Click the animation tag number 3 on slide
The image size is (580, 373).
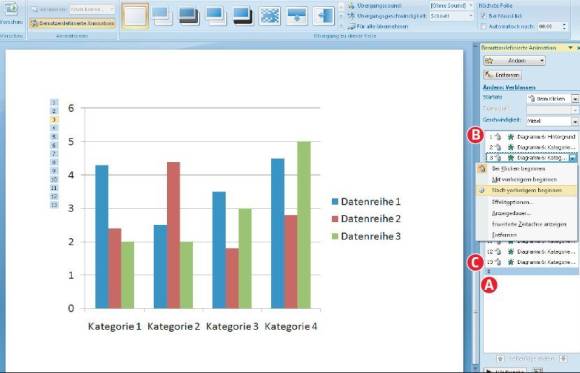[54, 120]
